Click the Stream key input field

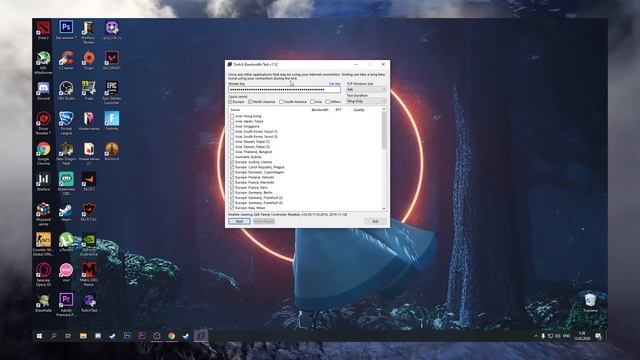coord(284,89)
